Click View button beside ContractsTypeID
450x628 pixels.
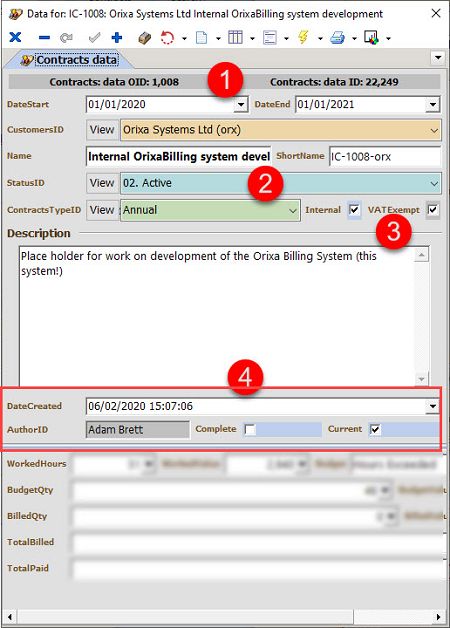(102, 210)
